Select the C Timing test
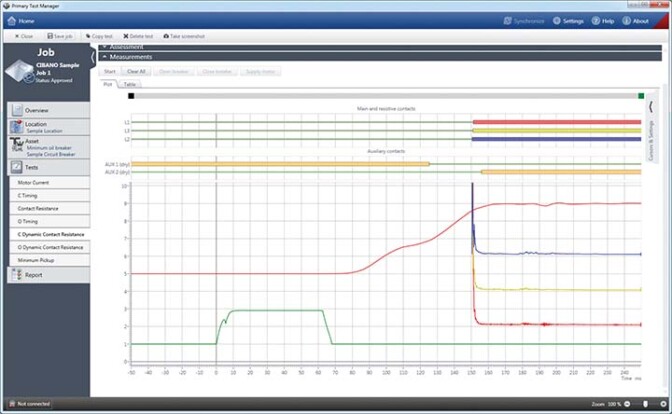 click(50, 195)
